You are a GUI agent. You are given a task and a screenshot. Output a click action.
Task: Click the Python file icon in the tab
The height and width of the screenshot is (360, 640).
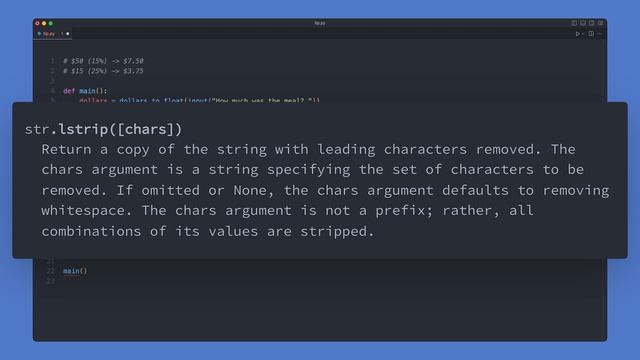40,34
